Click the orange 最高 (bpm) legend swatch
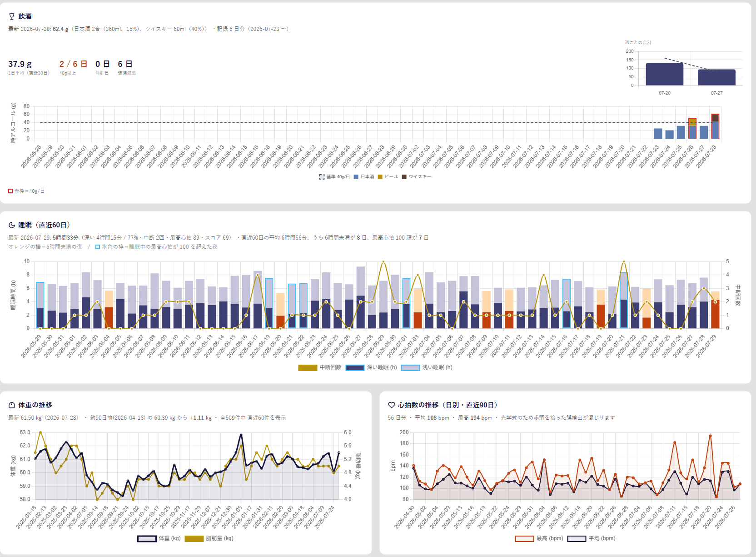Image resolution: width=756 pixels, height=557 pixels. pos(524,538)
